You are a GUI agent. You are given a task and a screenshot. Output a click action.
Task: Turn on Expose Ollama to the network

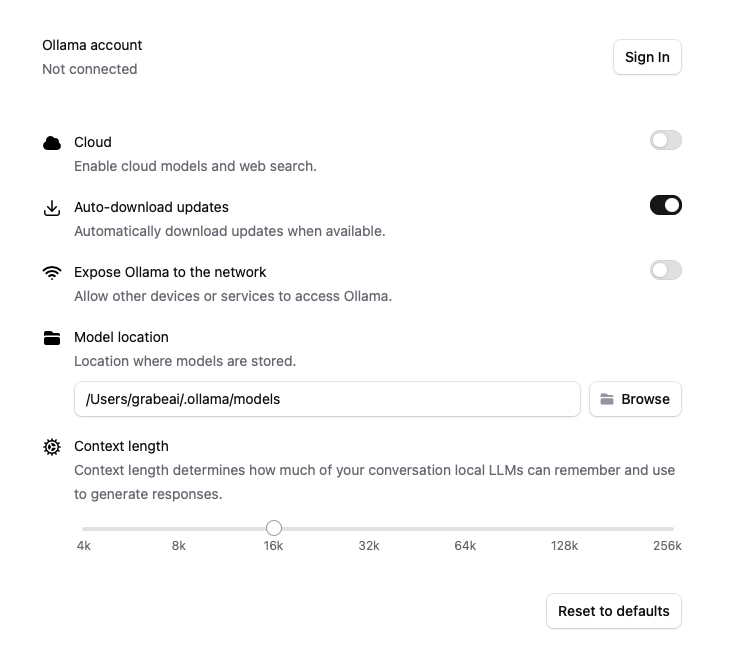coord(666,270)
